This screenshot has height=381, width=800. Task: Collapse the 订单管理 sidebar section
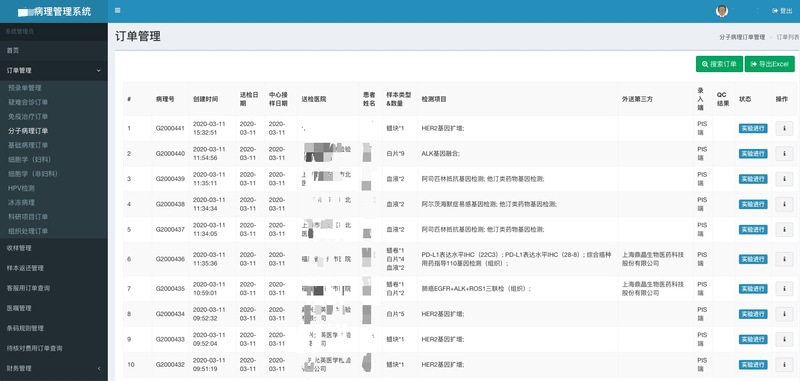pos(54,70)
